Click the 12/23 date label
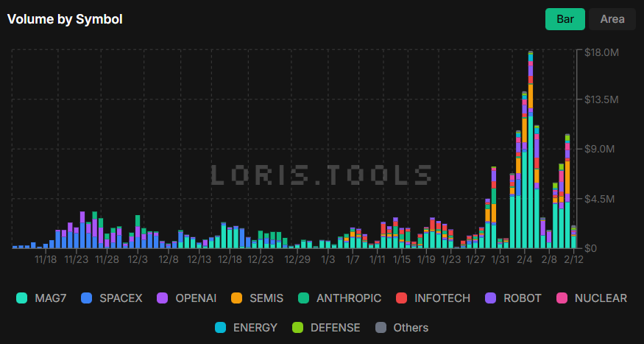 [261, 259]
